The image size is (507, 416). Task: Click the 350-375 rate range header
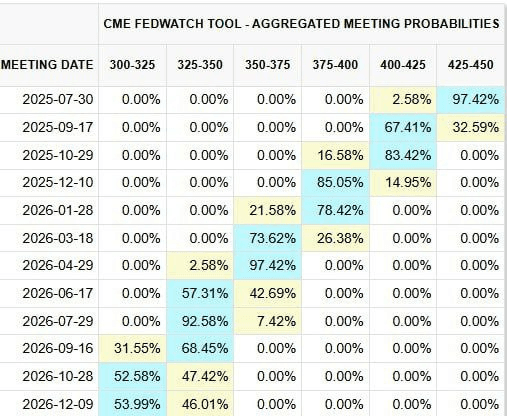[268, 65]
